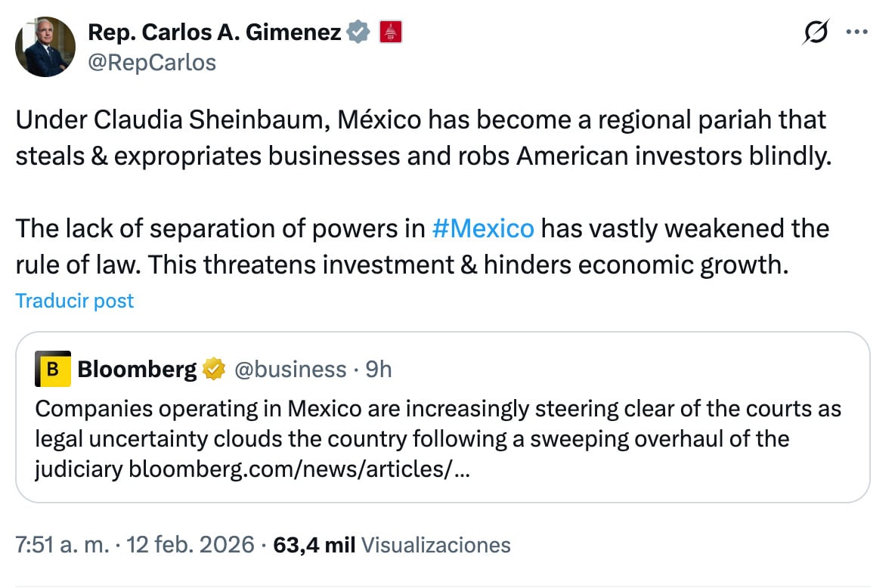Select Traducir post to translate
This screenshot has width=895, height=588.
point(74,300)
